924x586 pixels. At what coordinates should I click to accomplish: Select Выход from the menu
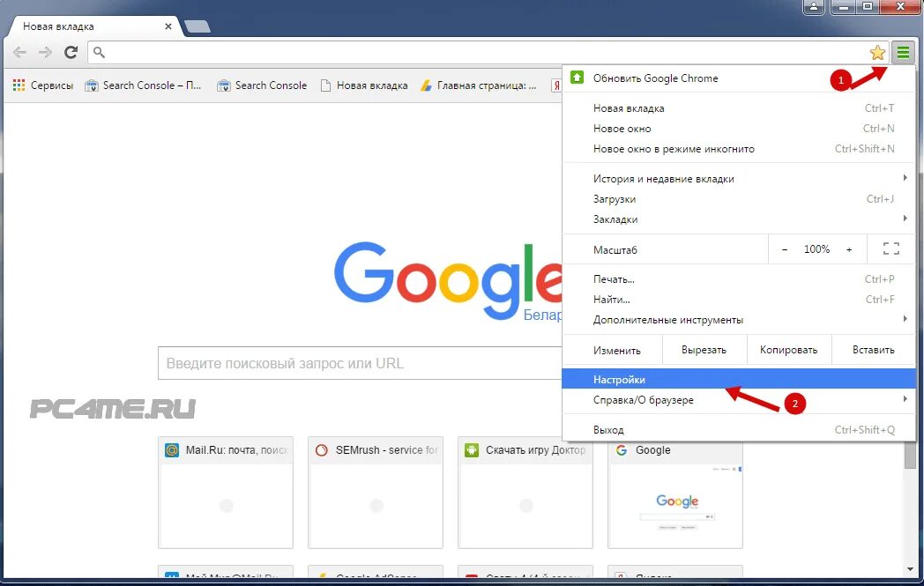point(739,430)
